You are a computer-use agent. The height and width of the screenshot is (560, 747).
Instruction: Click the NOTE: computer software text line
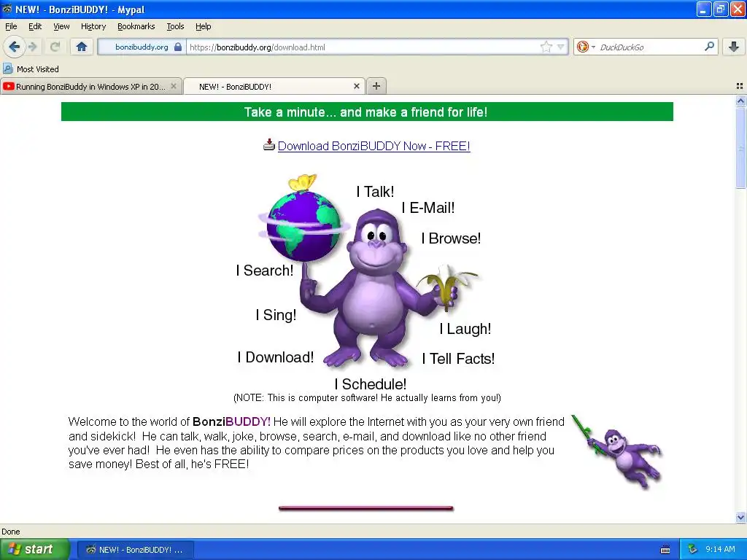coord(367,397)
